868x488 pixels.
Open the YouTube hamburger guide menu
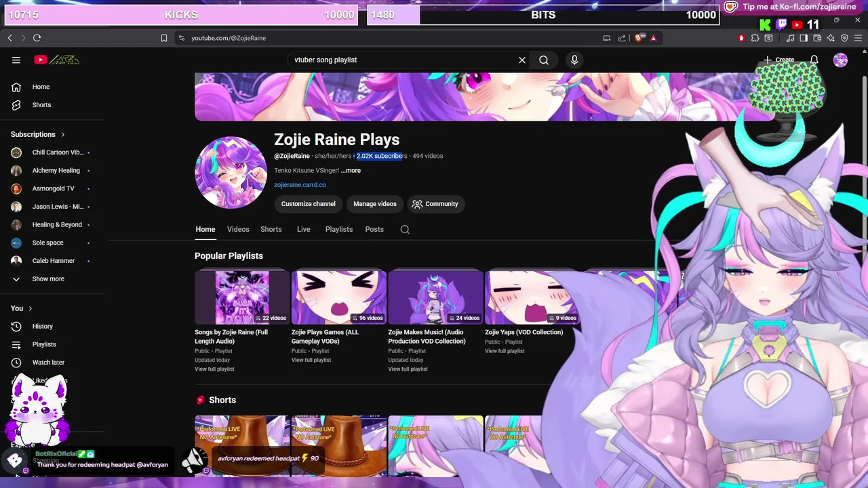[16, 60]
